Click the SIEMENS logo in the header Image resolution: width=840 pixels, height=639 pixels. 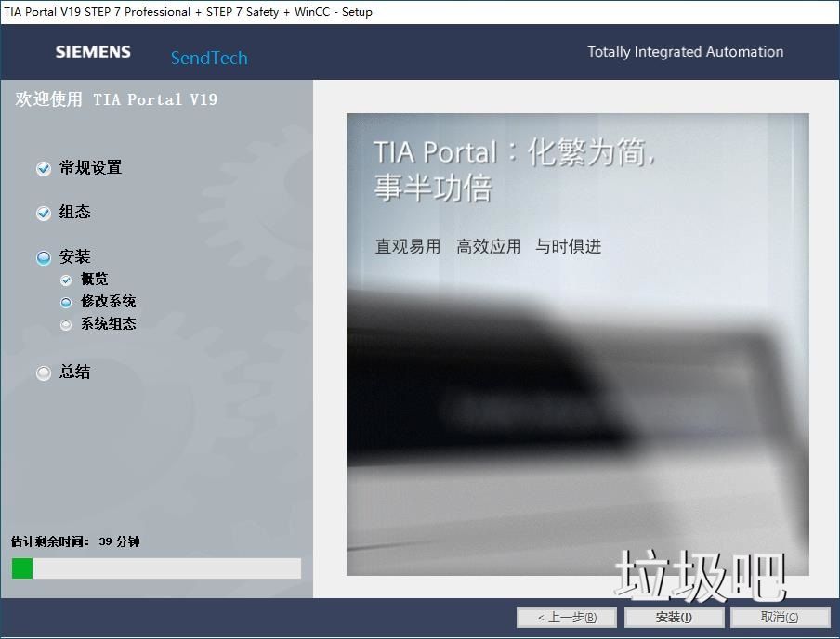pos(93,52)
